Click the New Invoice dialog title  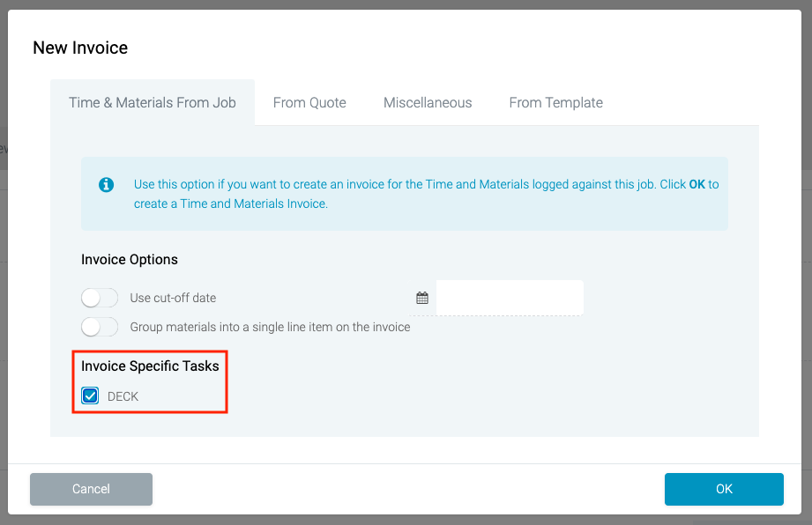click(x=80, y=48)
